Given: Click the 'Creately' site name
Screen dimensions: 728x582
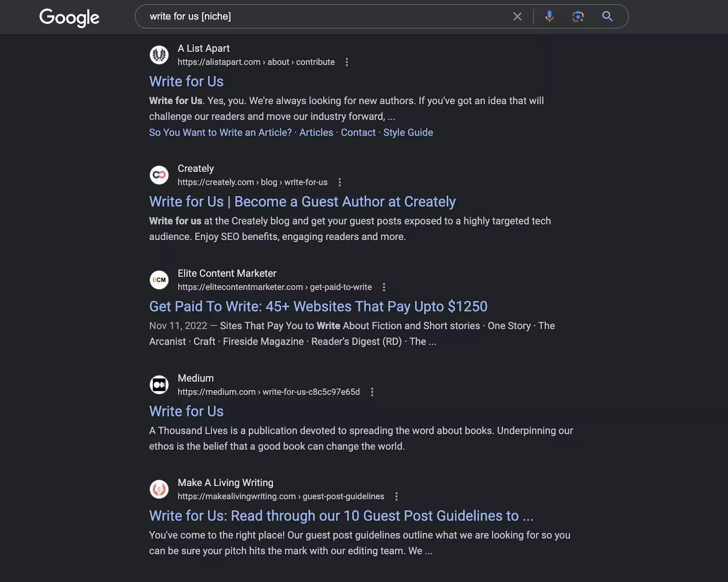Looking at the screenshot, I should pyautogui.click(x=196, y=168).
